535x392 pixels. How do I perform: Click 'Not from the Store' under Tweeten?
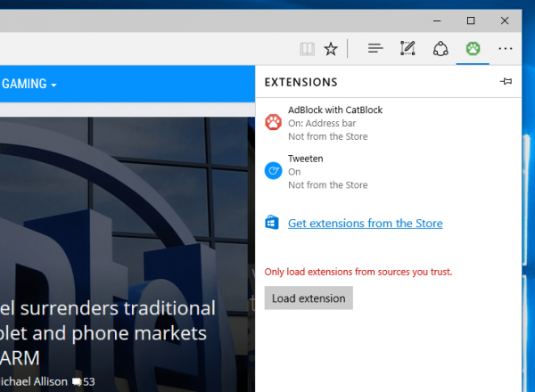tap(328, 184)
